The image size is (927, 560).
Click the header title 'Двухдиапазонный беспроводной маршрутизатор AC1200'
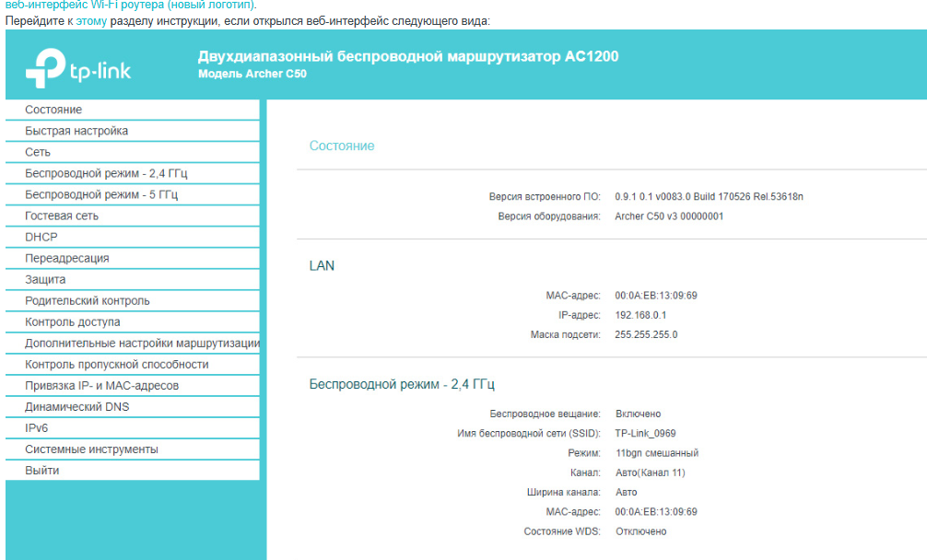pos(408,56)
